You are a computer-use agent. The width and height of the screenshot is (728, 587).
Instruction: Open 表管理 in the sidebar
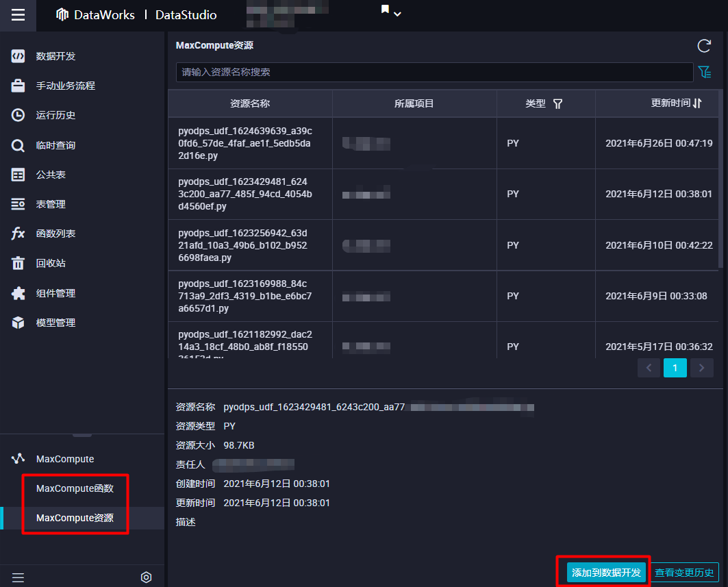51,204
